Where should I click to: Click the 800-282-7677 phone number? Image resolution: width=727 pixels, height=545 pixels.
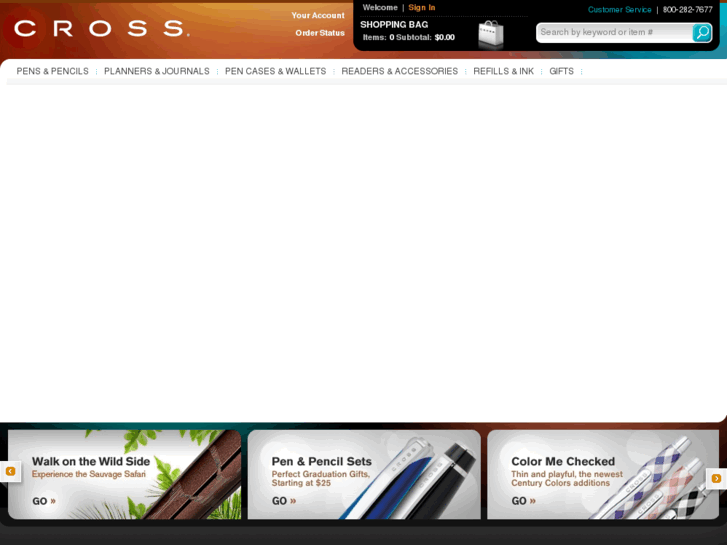688,9
